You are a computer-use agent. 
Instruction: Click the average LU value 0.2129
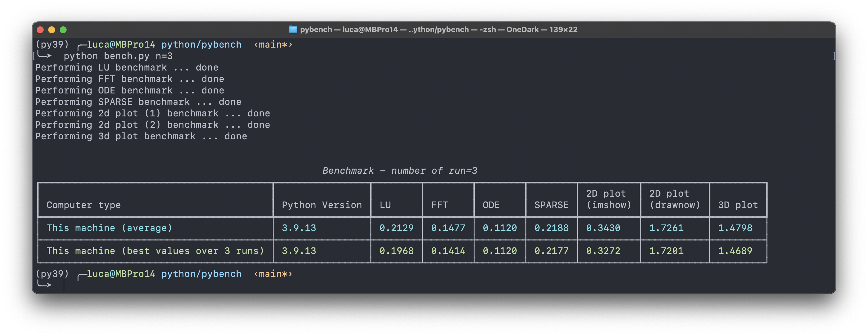point(396,228)
